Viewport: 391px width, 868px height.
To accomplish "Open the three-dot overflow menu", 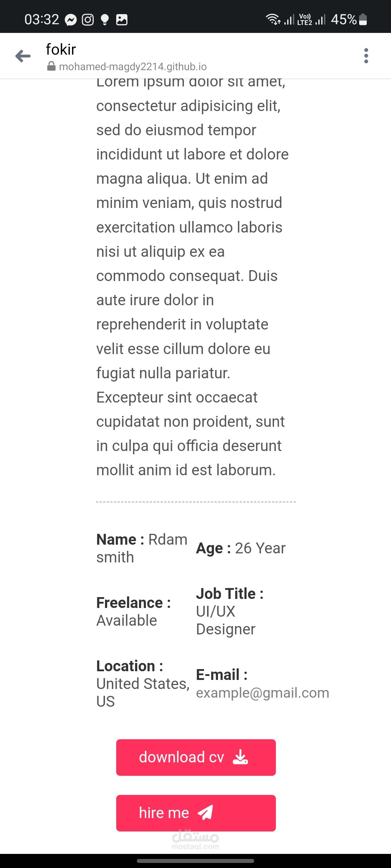I will click(366, 56).
